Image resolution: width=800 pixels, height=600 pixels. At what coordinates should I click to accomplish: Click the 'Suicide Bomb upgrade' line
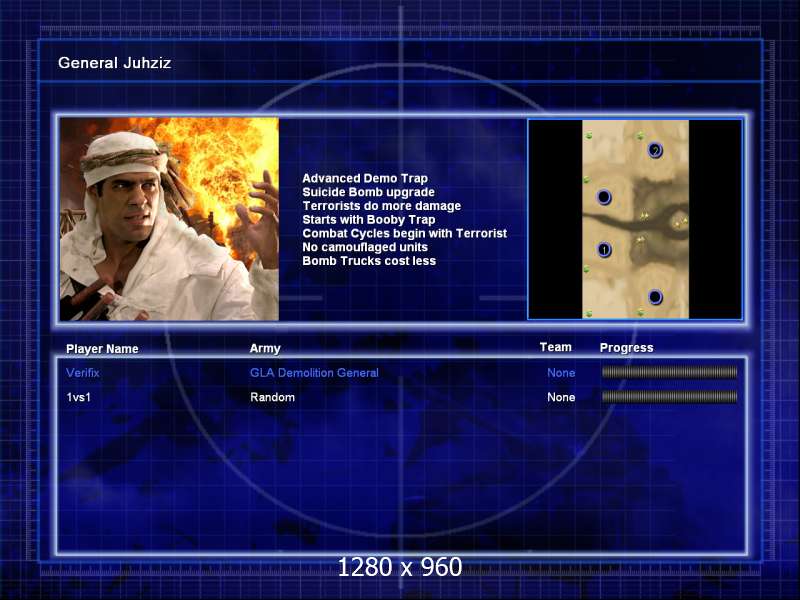coord(368,192)
